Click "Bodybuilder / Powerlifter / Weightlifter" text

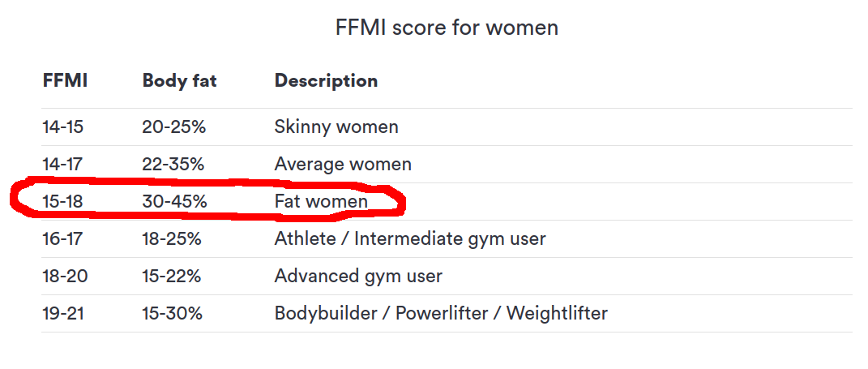441,314
